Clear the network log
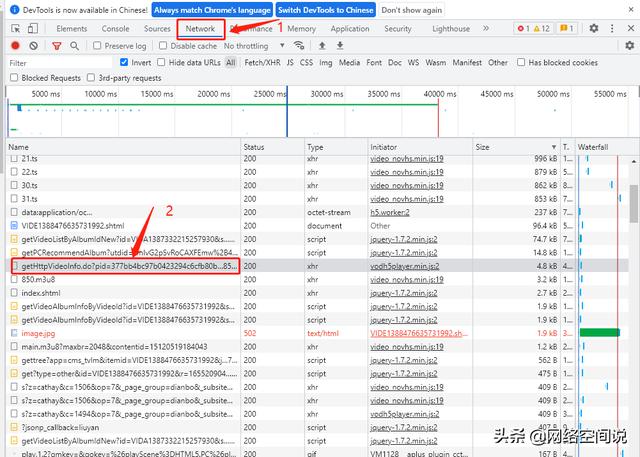 tap(34, 46)
